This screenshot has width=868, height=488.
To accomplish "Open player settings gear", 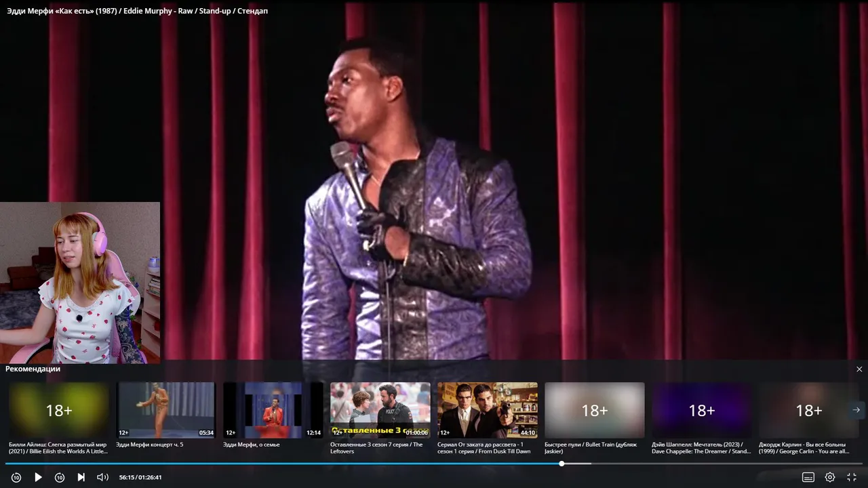I will [x=830, y=477].
